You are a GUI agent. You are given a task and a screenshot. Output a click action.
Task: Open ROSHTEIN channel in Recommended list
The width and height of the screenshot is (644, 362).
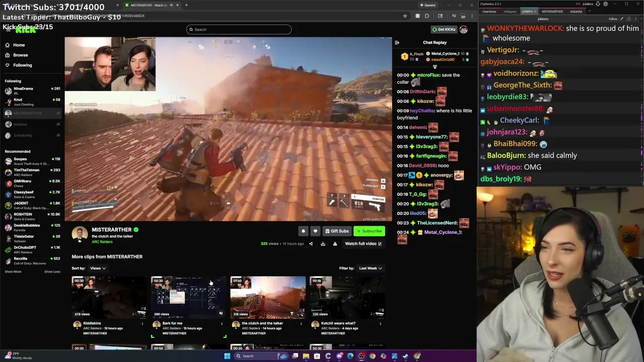tap(32, 216)
